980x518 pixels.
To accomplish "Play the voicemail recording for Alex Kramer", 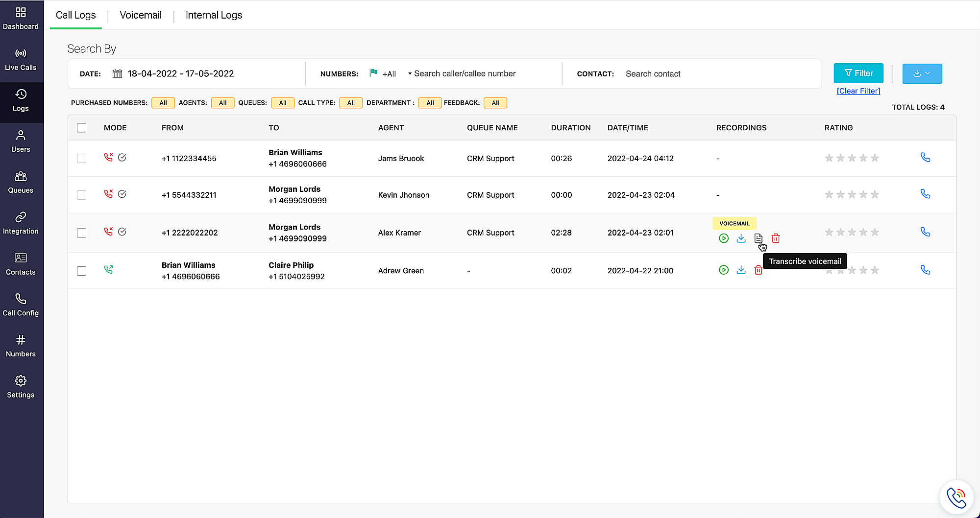I will click(x=723, y=238).
